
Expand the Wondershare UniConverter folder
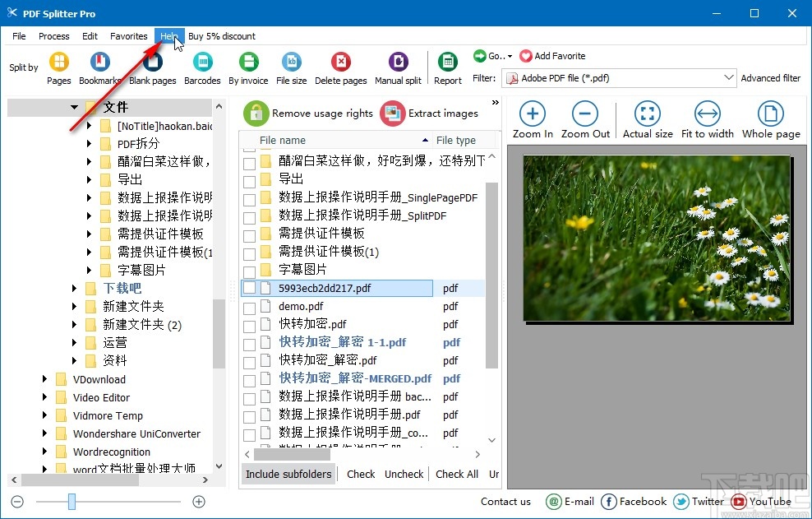click(44, 433)
